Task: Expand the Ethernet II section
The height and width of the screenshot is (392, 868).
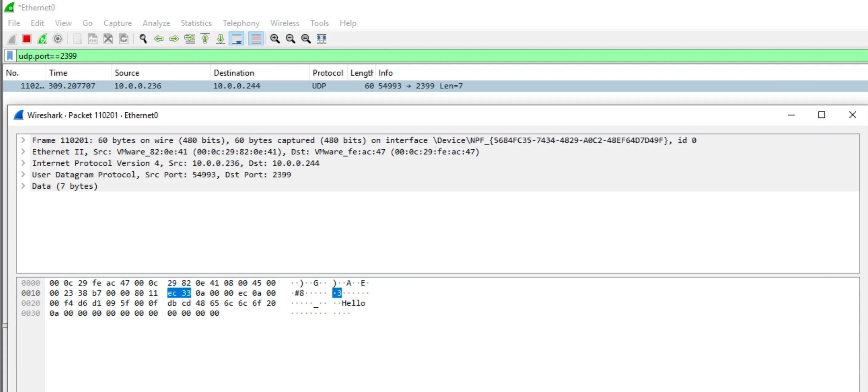Action: pos(23,152)
